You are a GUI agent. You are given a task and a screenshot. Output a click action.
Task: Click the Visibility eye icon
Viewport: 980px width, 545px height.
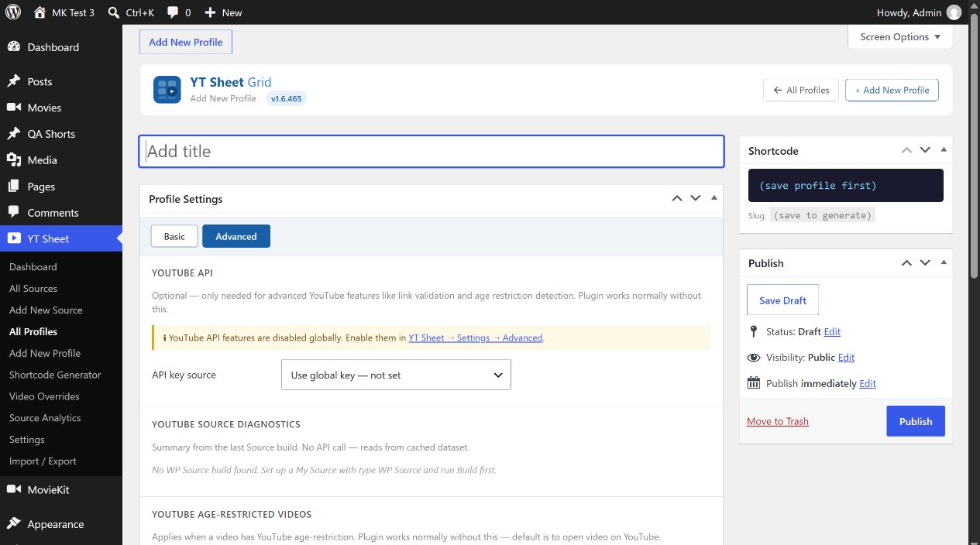pos(754,358)
